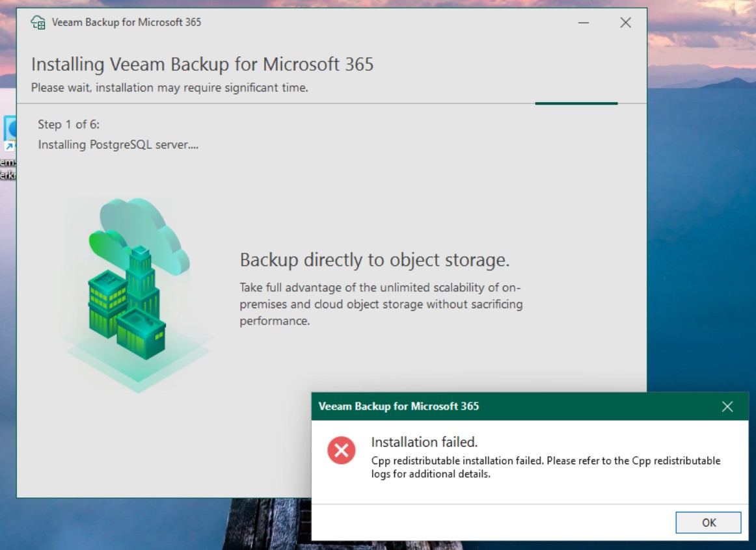Click the red error X icon

(341, 450)
